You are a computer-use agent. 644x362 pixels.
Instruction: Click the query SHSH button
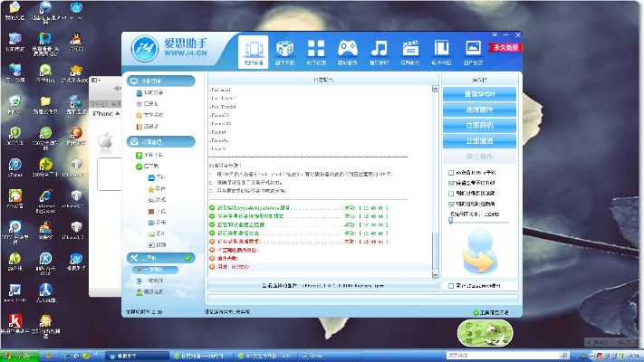tap(479, 94)
